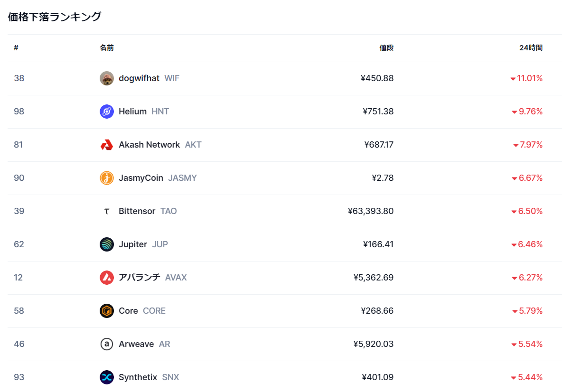
Task: Click the JasmyCoin name link
Action: (x=141, y=178)
